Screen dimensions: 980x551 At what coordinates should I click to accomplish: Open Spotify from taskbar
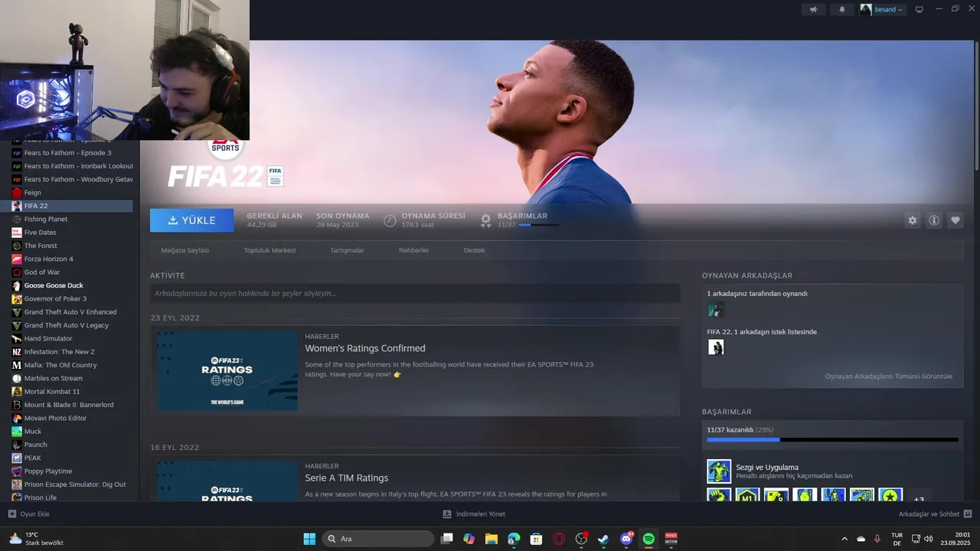click(648, 539)
